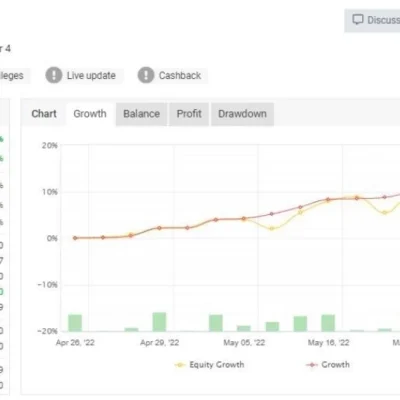Open the Cashback label

pos(180,76)
